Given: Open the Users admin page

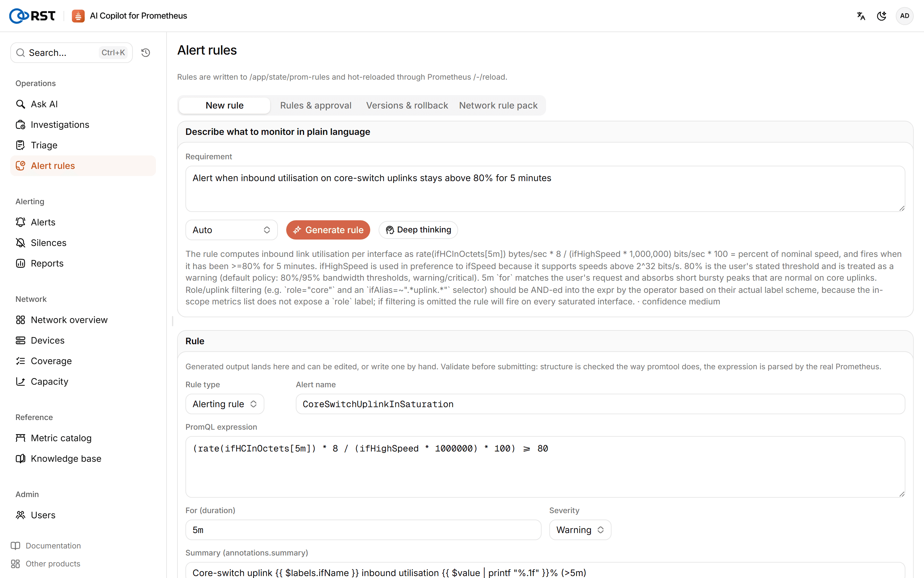Looking at the screenshot, I should coord(83,515).
